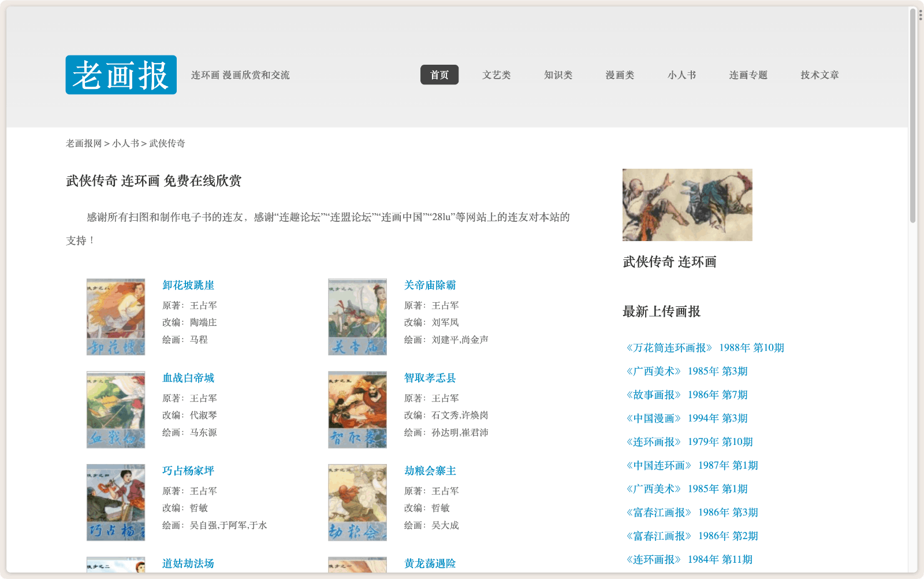924x579 pixels.
Task: Open the 劫粮会寨主 cover thumbnail
Action: click(x=357, y=502)
